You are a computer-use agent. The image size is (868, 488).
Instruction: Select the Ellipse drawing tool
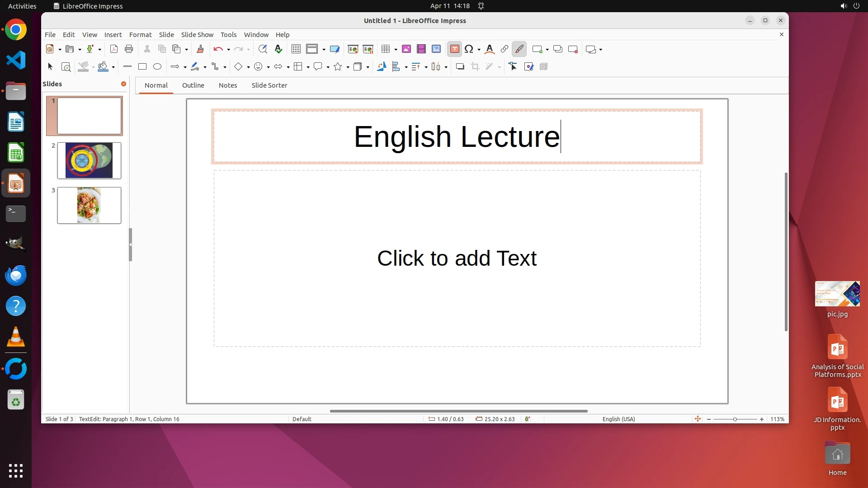pyautogui.click(x=157, y=67)
